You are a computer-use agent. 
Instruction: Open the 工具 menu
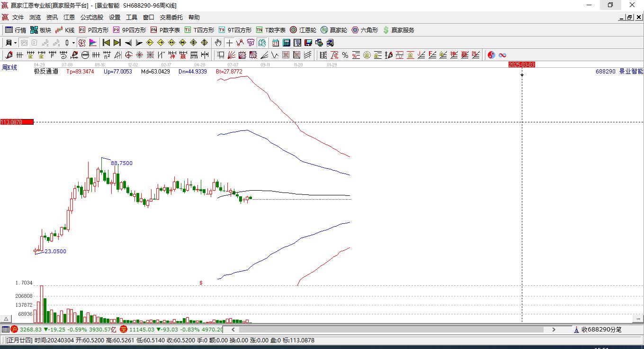[x=132, y=18]
